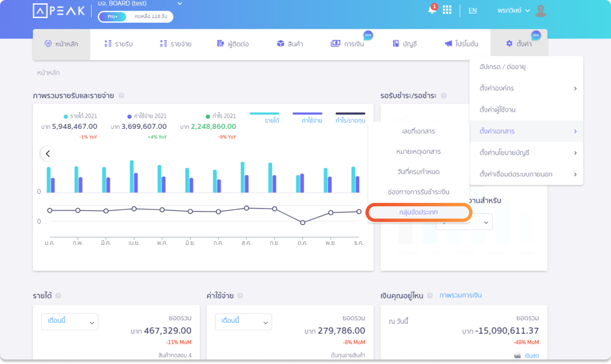Click the รายจ่าย list icon
This screenshot has width=611, height=364.
pos(163,44)
